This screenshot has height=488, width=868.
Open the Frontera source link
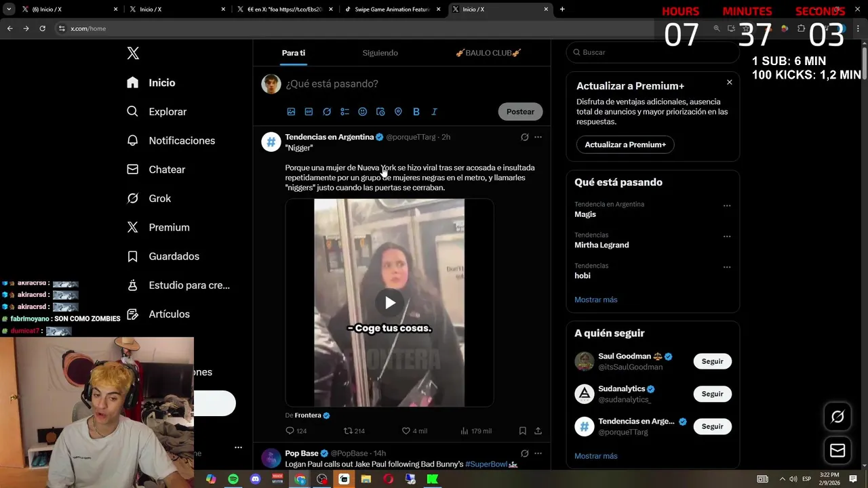click(x=308, y=415)
